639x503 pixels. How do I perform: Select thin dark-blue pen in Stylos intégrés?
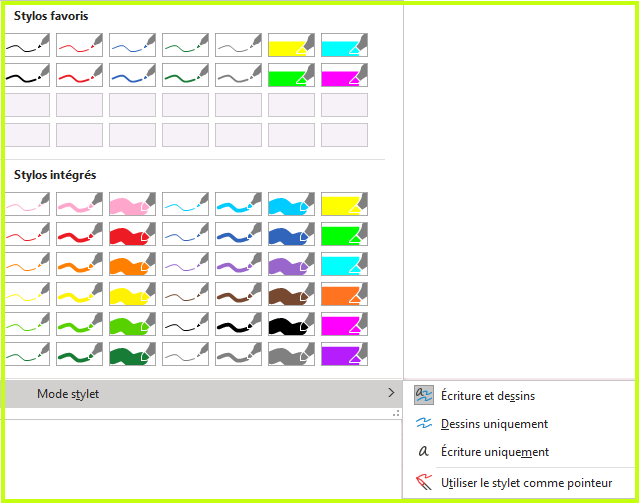185,234
